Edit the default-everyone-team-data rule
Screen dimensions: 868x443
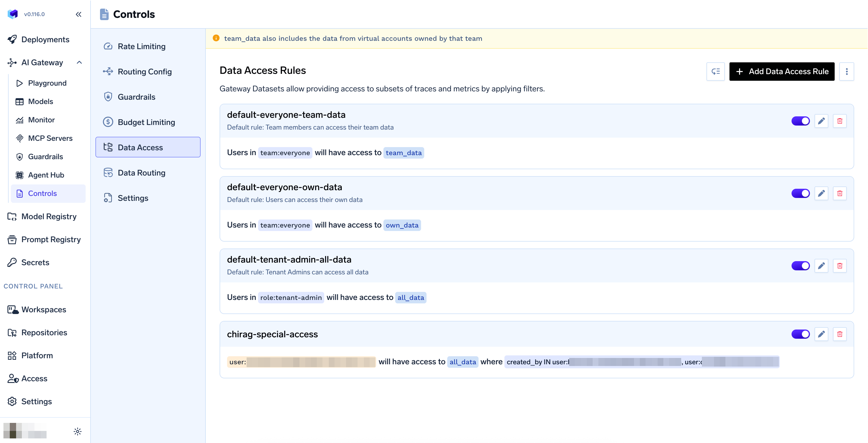pyautogui.click(x=821, y=121)
